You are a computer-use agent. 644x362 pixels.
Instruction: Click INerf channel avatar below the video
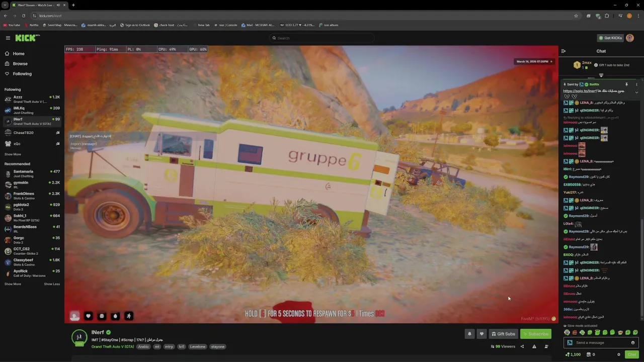point(79,337)
